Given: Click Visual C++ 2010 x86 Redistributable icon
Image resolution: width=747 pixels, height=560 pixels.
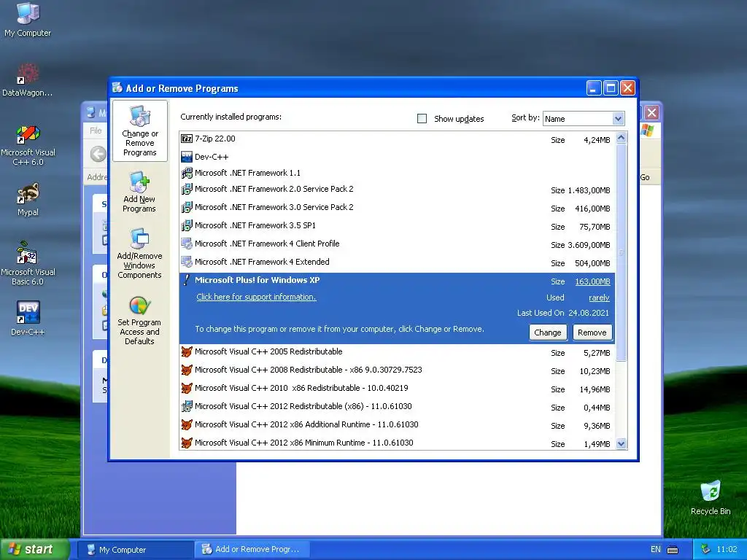Looking at the screenshot, I should [187, 388].
